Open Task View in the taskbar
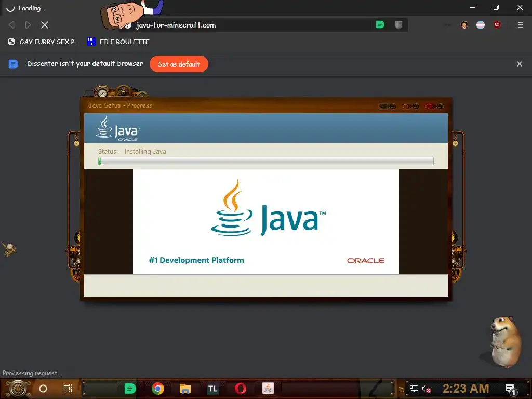532x399 pixels. (x=68, y=389)
